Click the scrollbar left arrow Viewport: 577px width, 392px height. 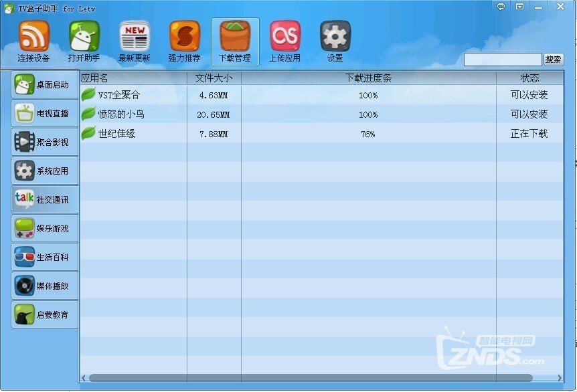(x=84, y=378)
